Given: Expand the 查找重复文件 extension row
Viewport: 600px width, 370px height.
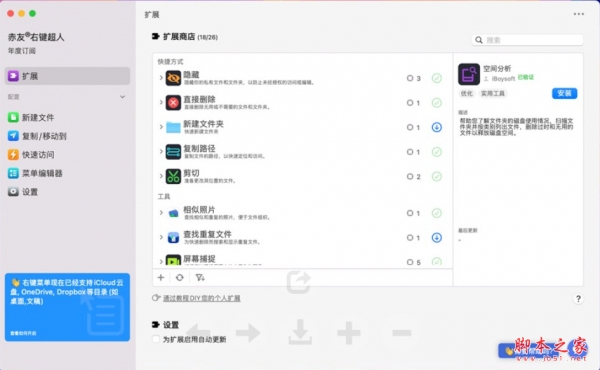Looking at the screenshot, I should point(161,237).
